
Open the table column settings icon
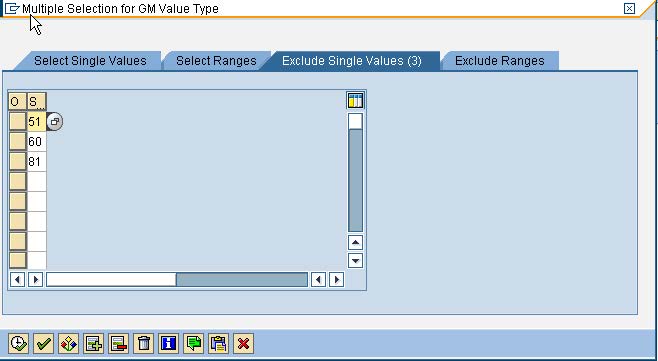[355, 101]
